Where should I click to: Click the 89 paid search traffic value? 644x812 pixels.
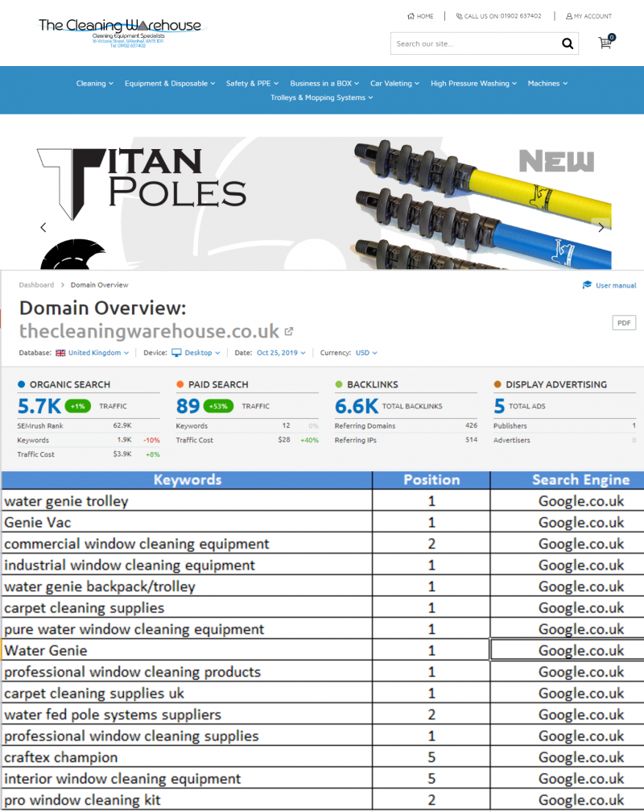(x=188, y=406)
